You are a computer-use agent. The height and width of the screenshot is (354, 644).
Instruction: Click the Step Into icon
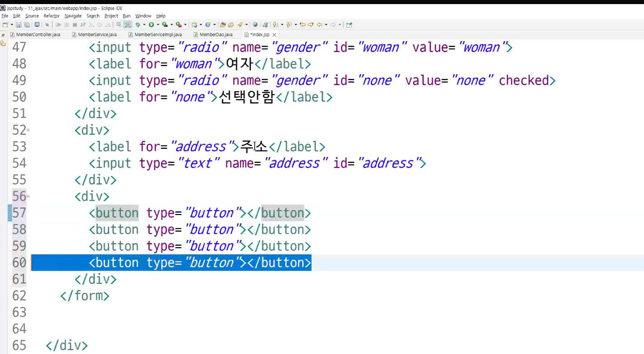coord(91,24)
